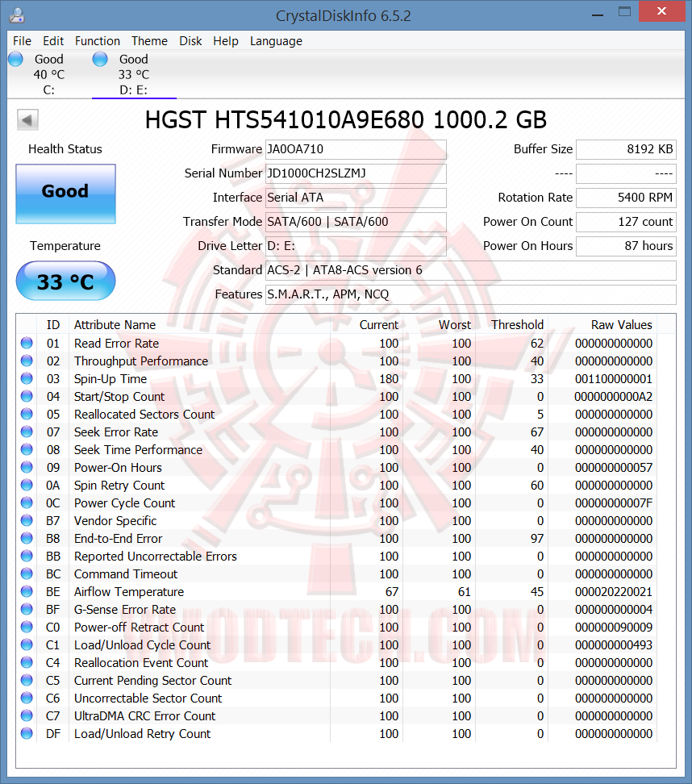692x784 pixels.
Task: Click status orb for Airflow Temperature
Action: 27,591
